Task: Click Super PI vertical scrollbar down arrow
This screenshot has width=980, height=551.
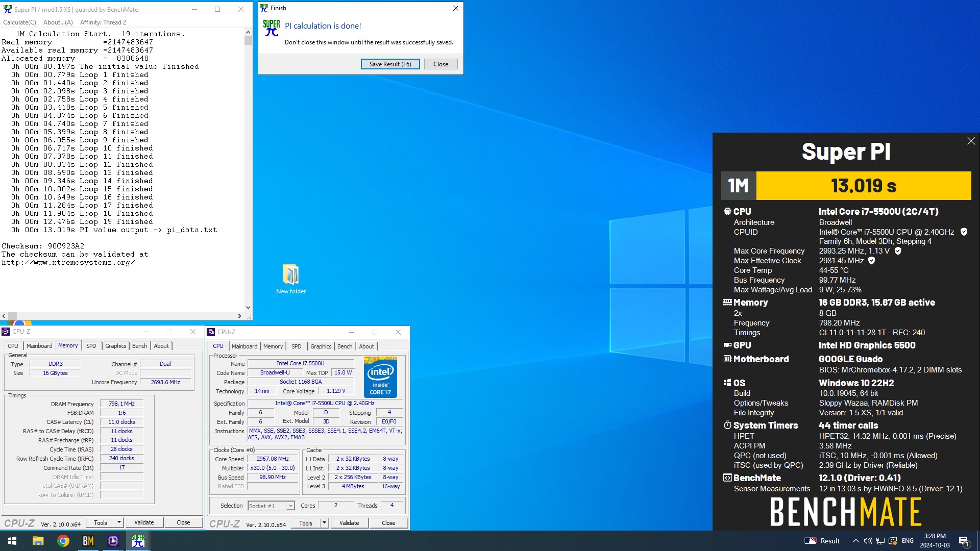Action: pyautogui.click(x=248, y=308)
